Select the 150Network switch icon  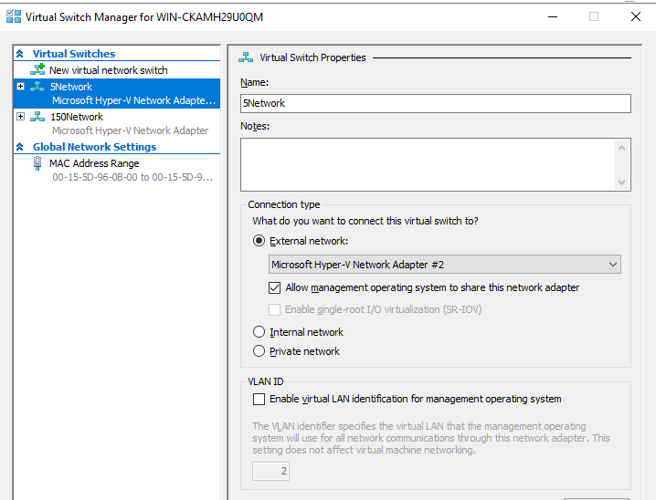(x=37, y=117)
